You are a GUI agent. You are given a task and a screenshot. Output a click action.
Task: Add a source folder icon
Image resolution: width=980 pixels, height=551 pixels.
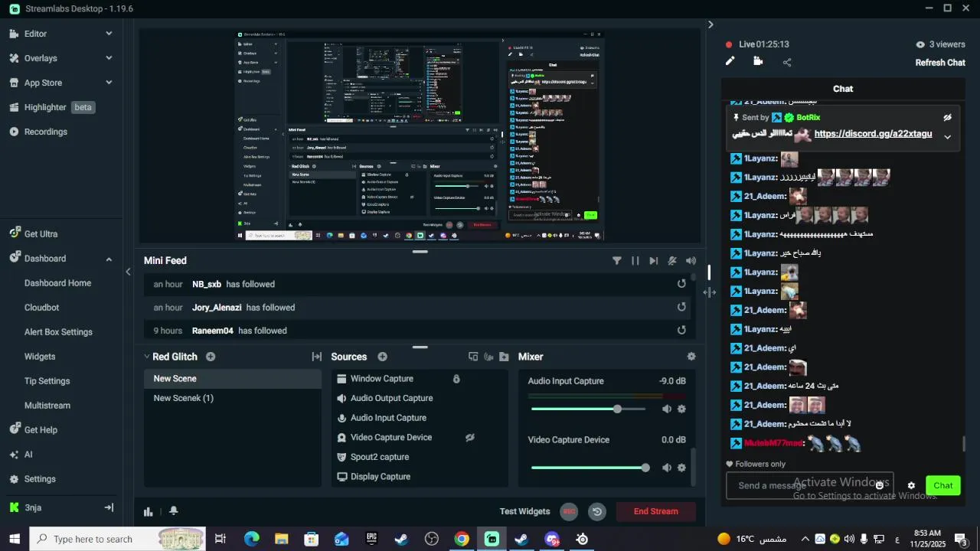(x=504, y=357)
